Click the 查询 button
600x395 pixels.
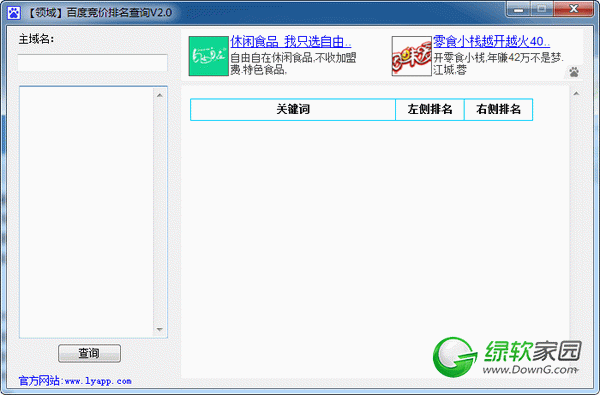(89, 353)
